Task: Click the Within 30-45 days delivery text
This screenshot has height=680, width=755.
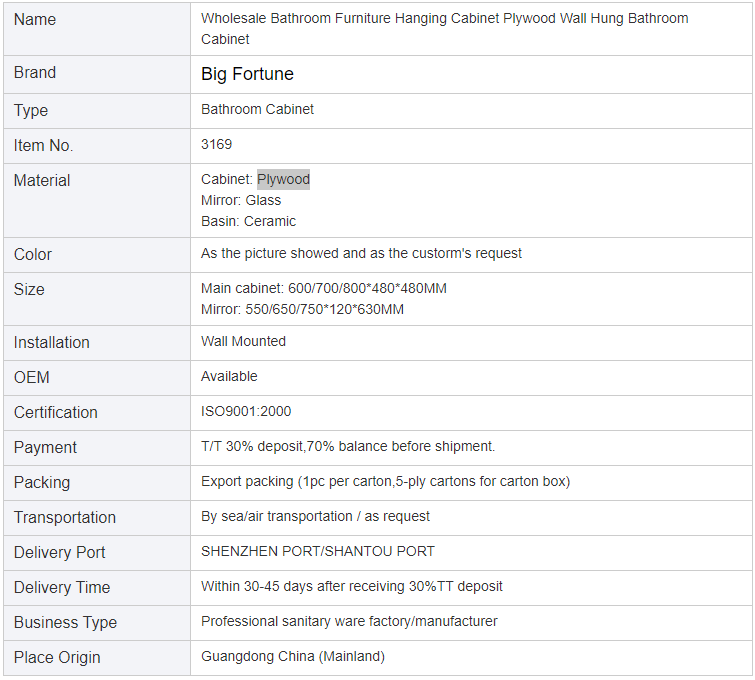Action: pos(351,587)
